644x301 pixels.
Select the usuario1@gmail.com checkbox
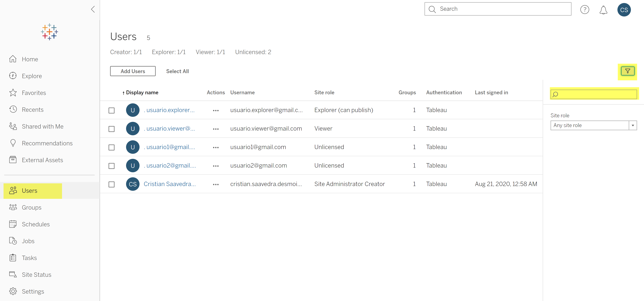[x=111, y=147]
